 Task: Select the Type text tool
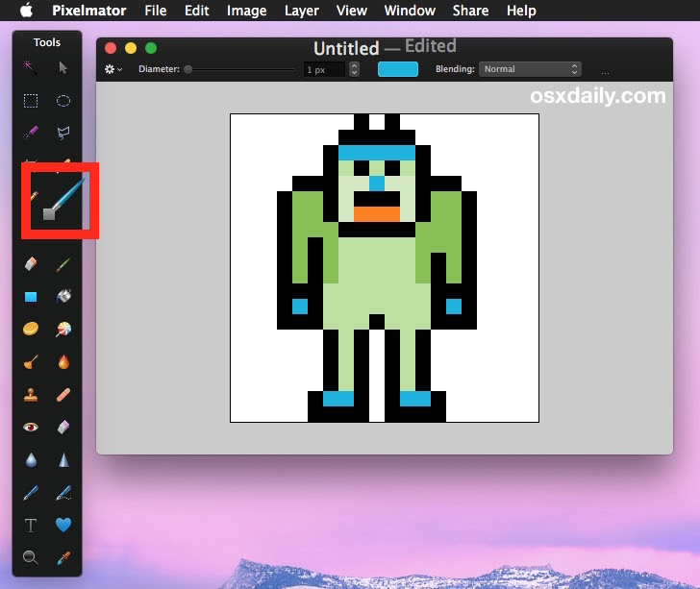31,526
